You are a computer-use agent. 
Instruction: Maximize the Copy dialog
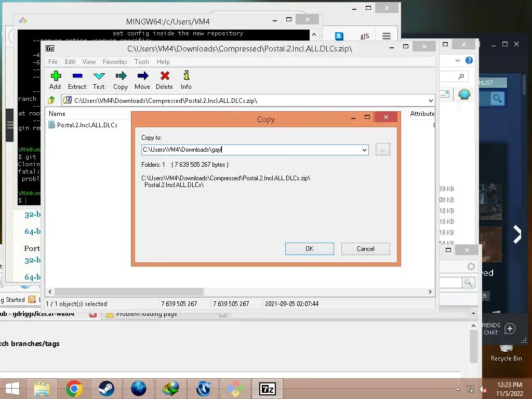tap(367, 117)
